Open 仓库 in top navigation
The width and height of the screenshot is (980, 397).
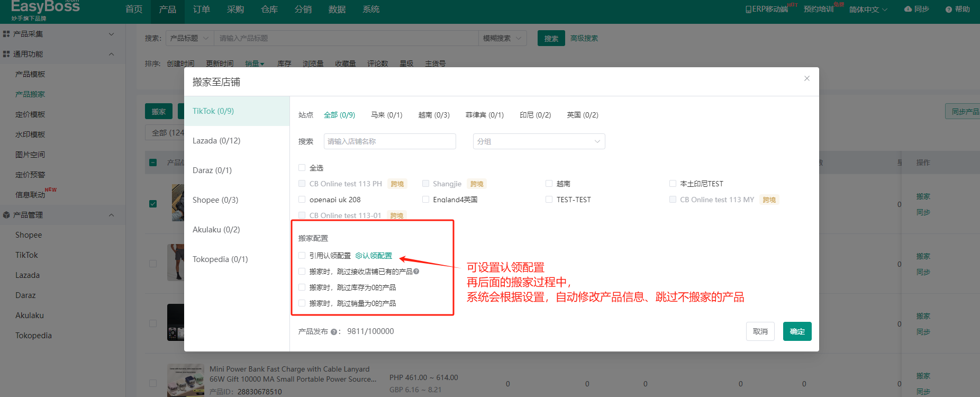(x=269, y=10)
